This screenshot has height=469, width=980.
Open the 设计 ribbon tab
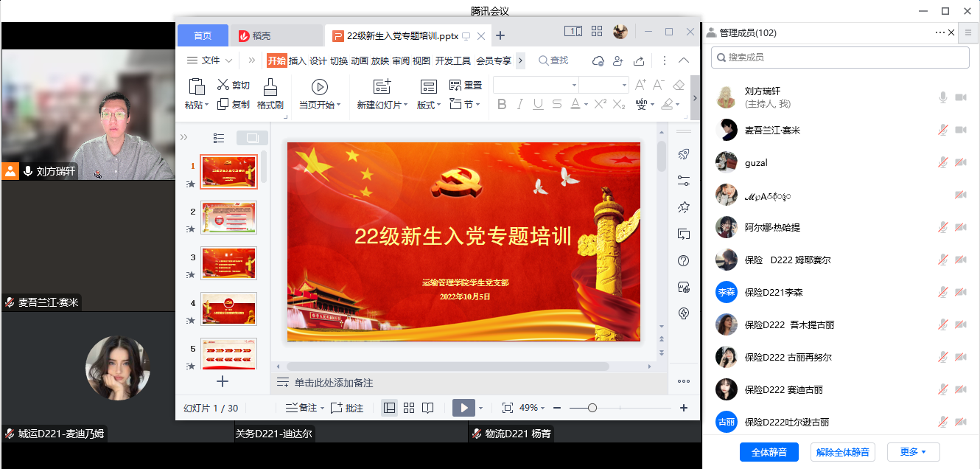[x=318, y=60]
